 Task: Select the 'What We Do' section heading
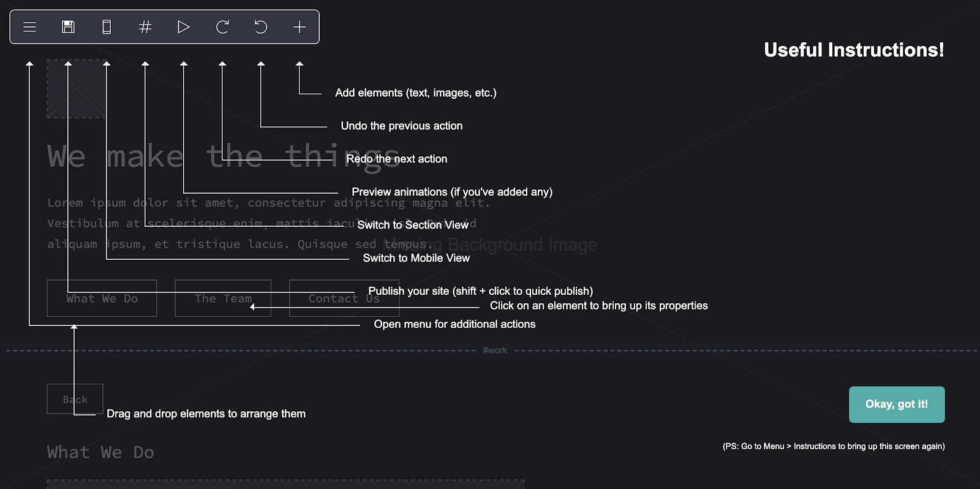pos(100,452)
